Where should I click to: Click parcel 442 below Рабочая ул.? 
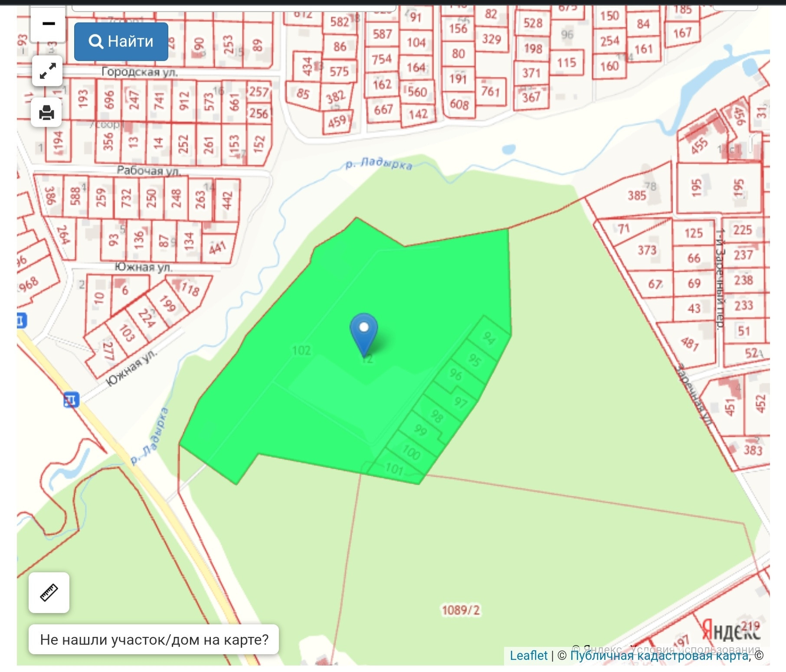(x=227, y=201)
